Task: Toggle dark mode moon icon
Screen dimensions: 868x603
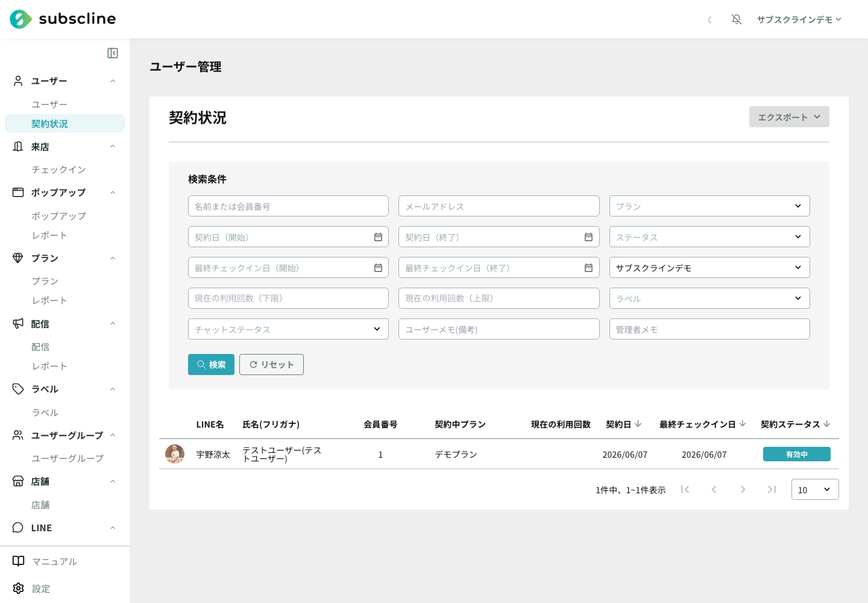Action: (x=710, y=20)
